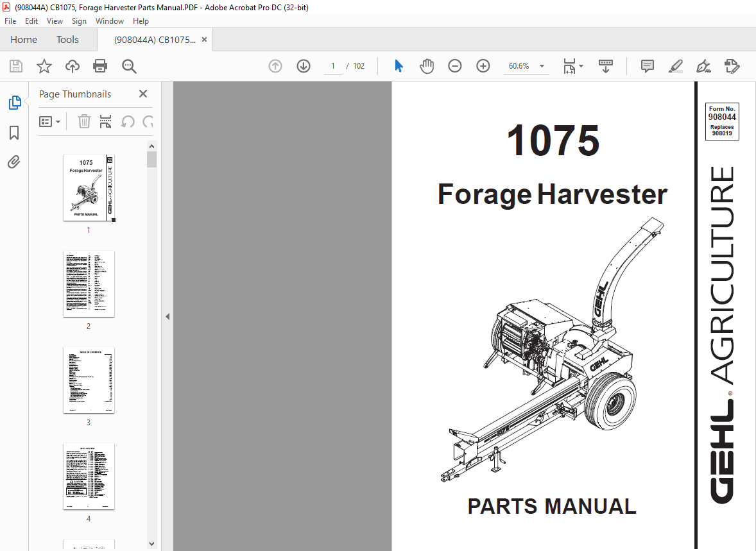Image resolution: width=756 pixels, height=551 pixels.
Task: Zoom out with the minus button
Action: pyautogui.click(x=454, y=66)
